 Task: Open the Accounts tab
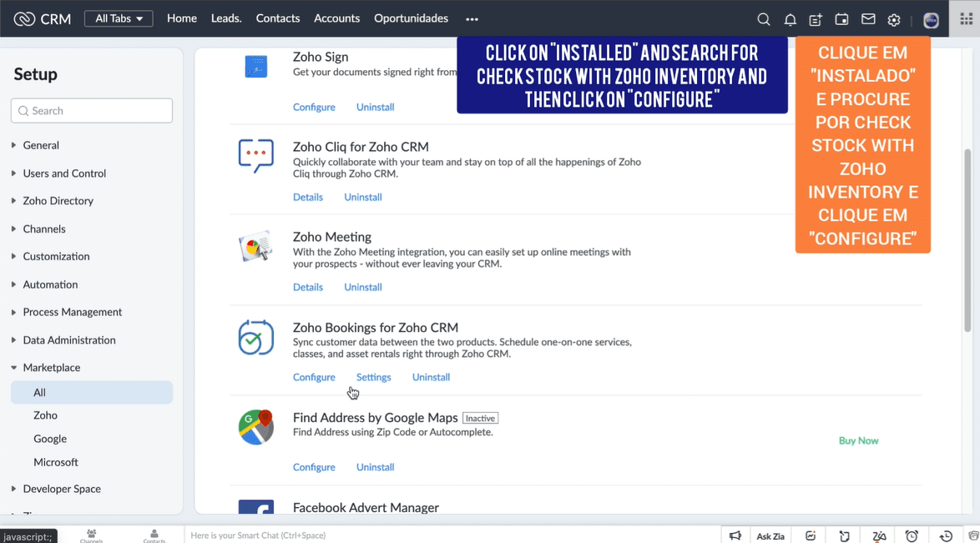coord(336,18)
